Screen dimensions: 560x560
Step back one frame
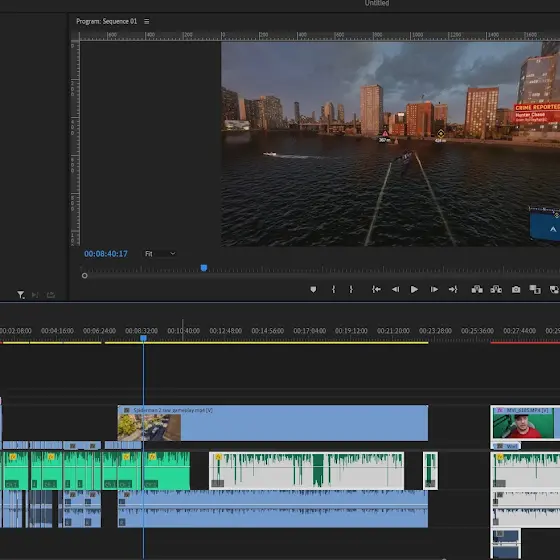pos(395,289)
